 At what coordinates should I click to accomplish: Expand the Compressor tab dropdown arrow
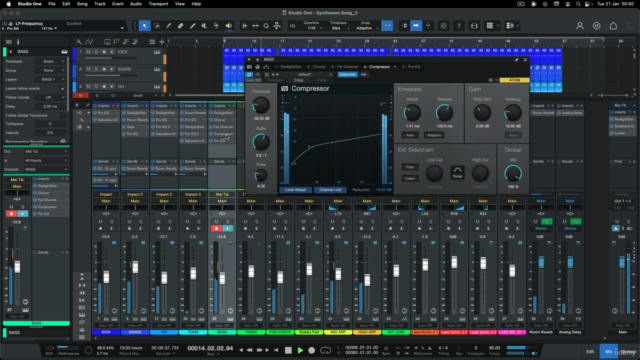coord(395,67)
